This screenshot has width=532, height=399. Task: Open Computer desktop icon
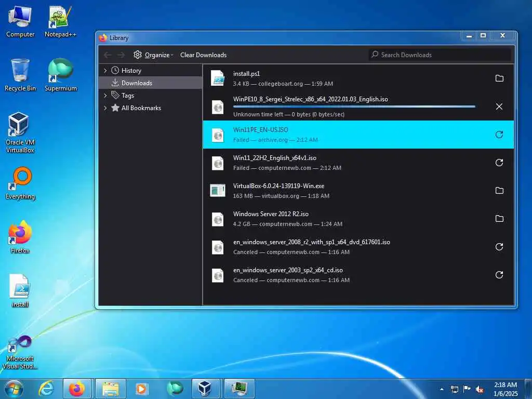(20, 22)
